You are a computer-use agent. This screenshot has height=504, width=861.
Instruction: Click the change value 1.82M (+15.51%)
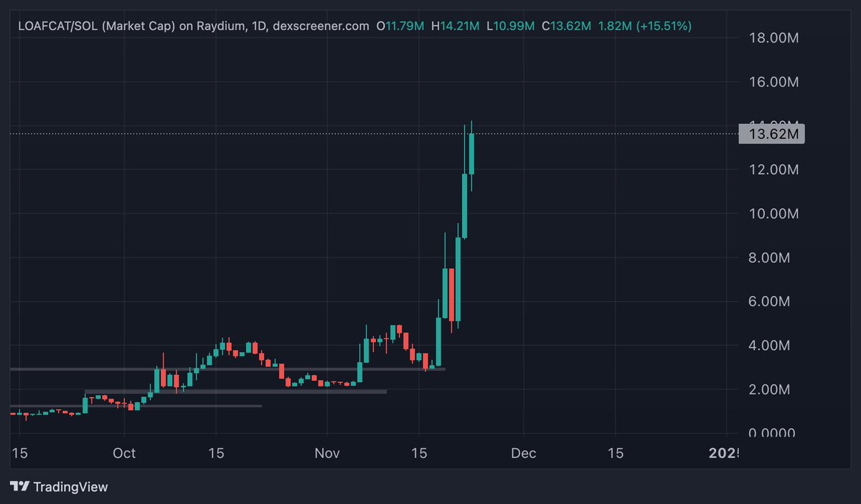point(644,27)
